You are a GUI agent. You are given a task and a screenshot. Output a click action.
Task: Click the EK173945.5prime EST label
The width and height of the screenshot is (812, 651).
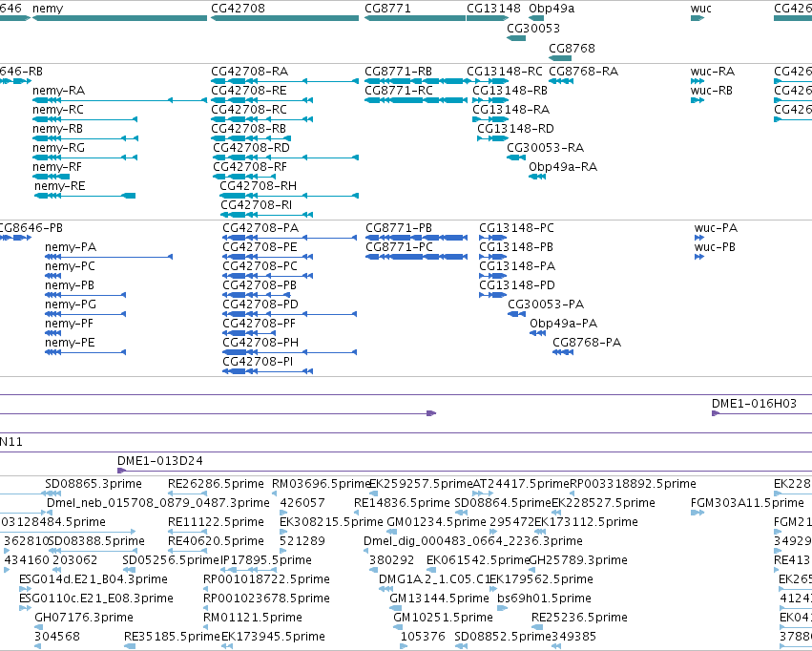click(x=273, y=637)
